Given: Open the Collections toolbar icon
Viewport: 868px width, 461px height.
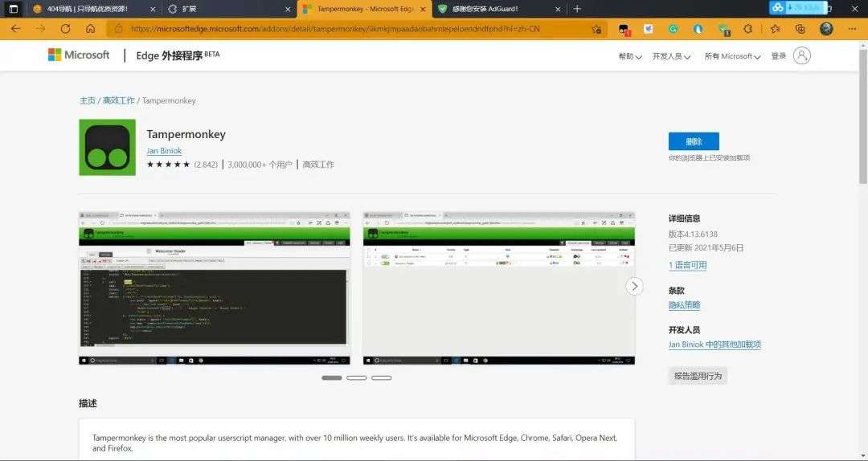Looking at the screenshot, I should click(x=800, y=29).
